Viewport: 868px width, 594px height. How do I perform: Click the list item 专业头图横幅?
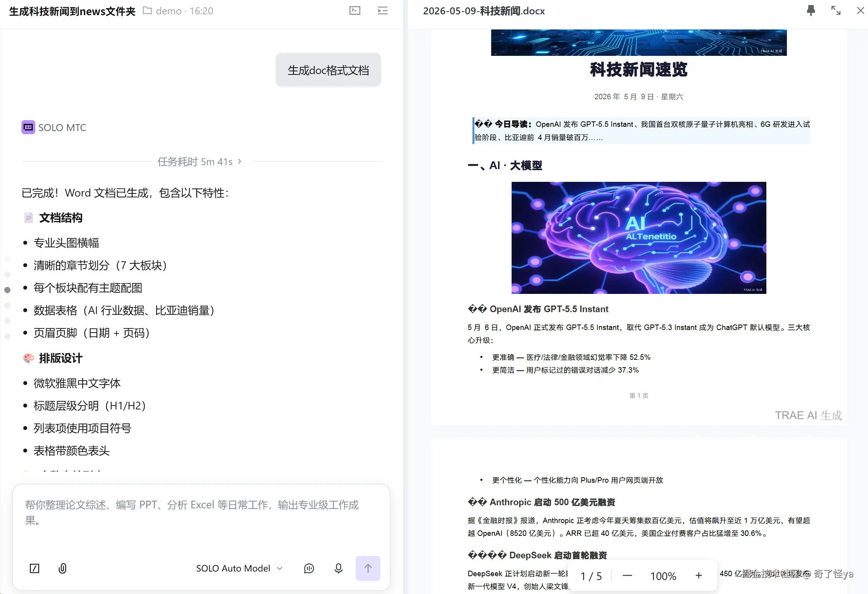pyautogui.click(x=66, y=243)
